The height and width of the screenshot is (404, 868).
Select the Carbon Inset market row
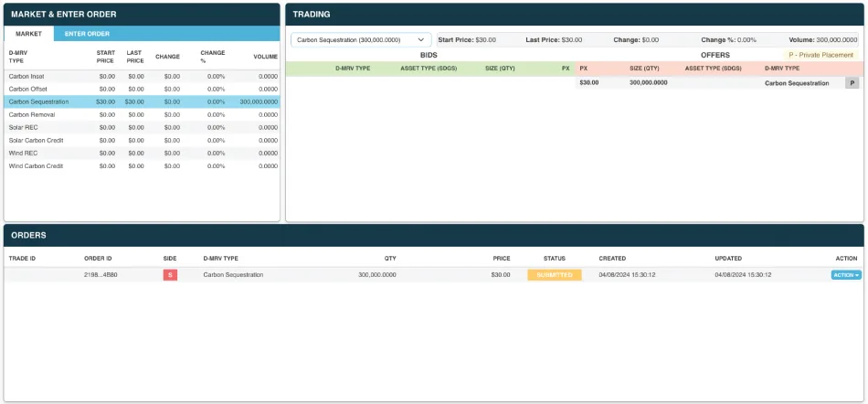coord(142,77)
